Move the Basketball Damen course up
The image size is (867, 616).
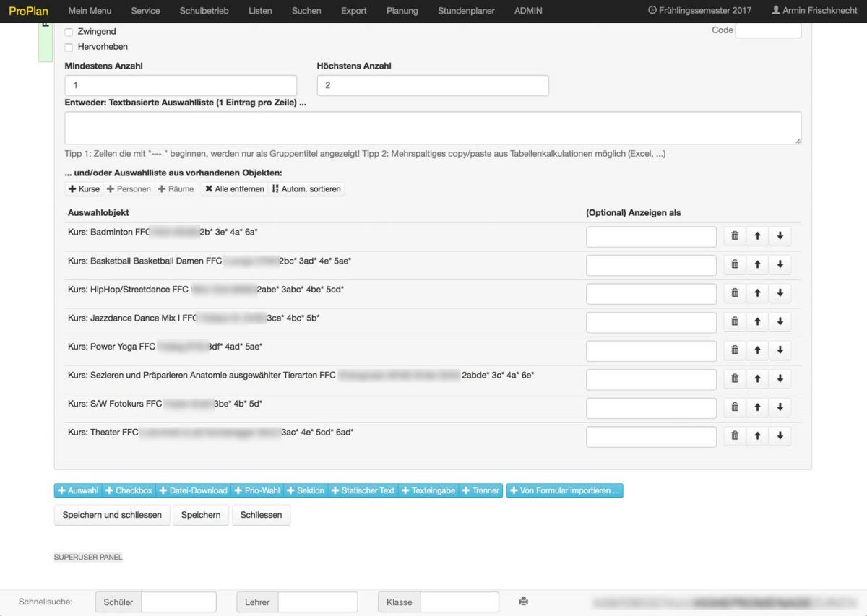(x=757, y=265)
